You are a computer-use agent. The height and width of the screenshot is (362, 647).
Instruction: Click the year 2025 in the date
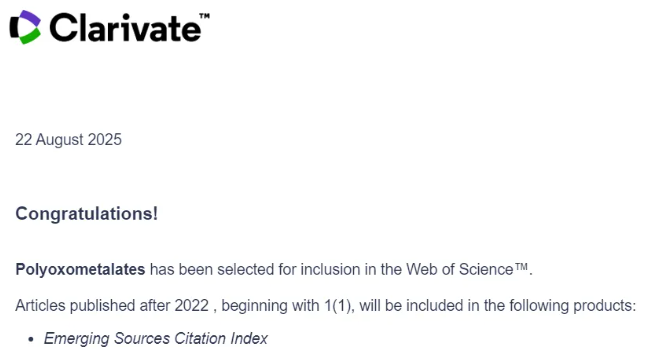pyautogui.click(x=104, y=140)
